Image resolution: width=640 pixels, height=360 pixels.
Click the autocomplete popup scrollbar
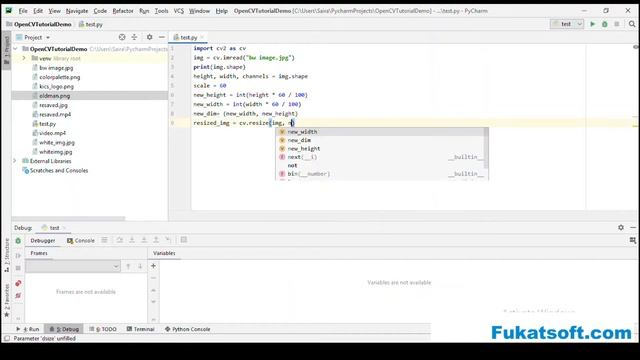click(486, 148)
